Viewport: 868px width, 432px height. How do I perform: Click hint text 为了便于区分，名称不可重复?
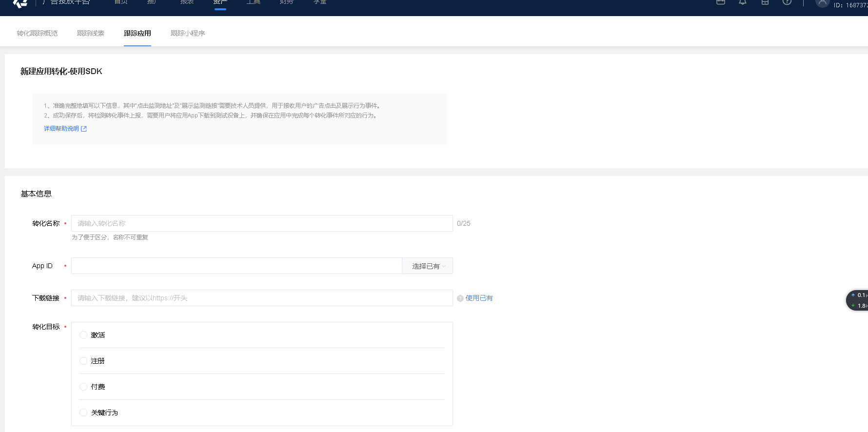tap(110, 237)
